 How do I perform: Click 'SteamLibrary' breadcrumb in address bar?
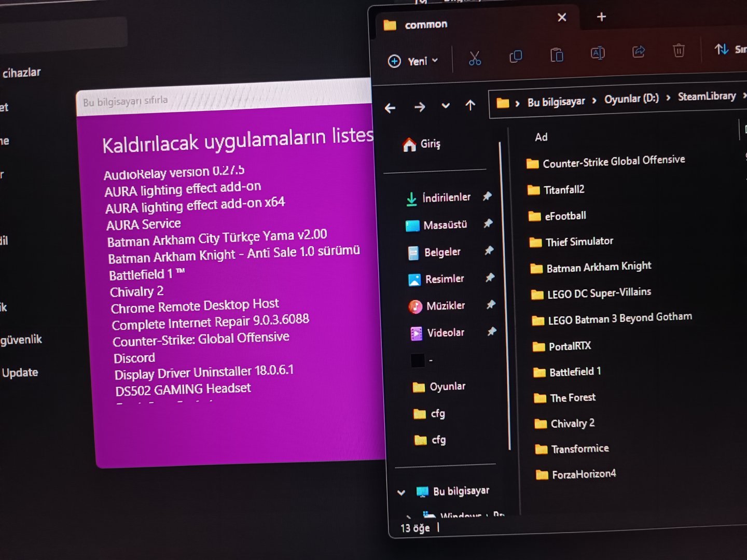(707, 96)
